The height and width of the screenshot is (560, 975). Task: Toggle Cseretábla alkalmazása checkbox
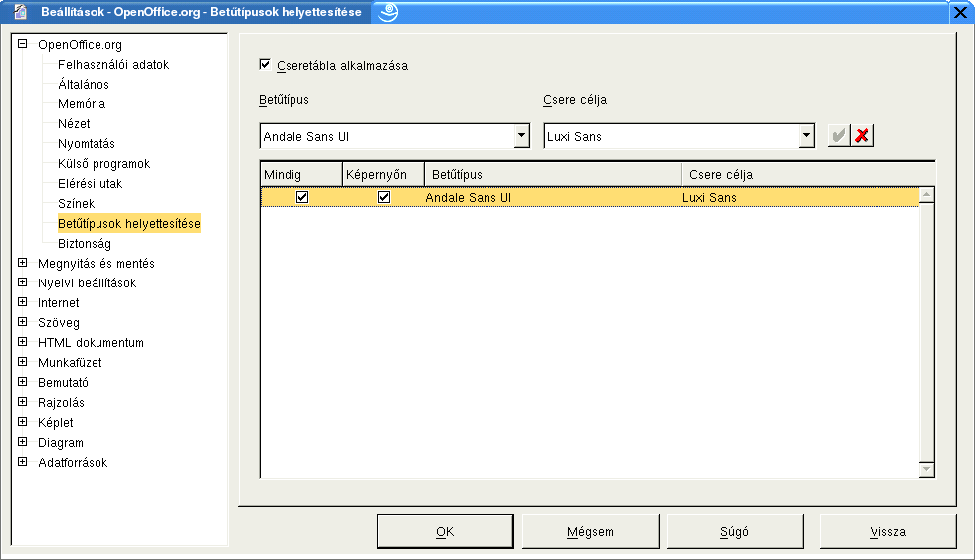(x=265, y=64)
